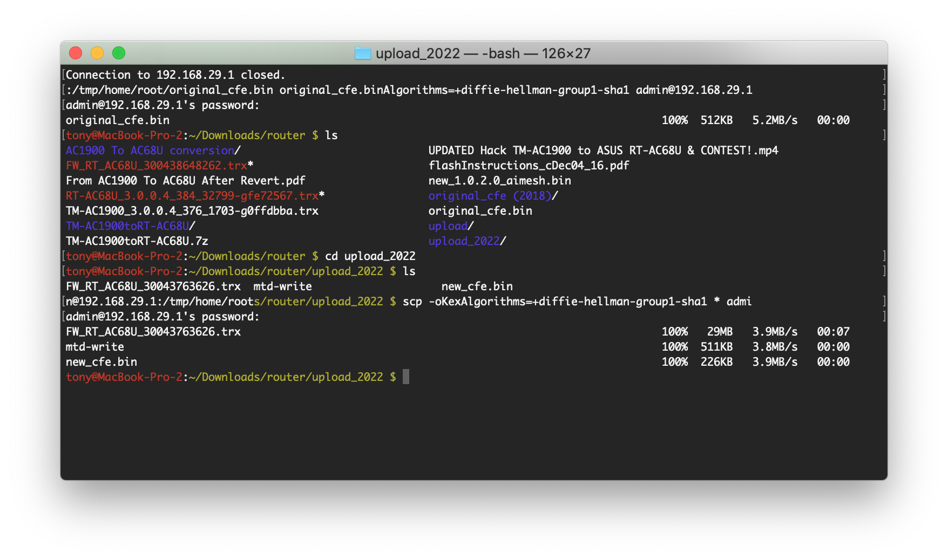
Task: Select the TM-AC1900toRT-AC68U.7z archive name
Action: 137,241
